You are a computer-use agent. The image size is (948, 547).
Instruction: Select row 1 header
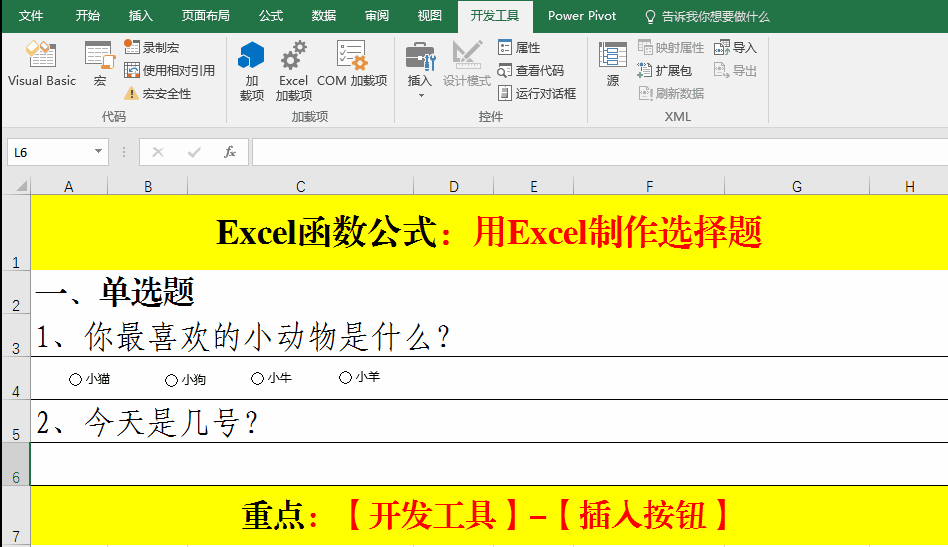pos(16,232)
